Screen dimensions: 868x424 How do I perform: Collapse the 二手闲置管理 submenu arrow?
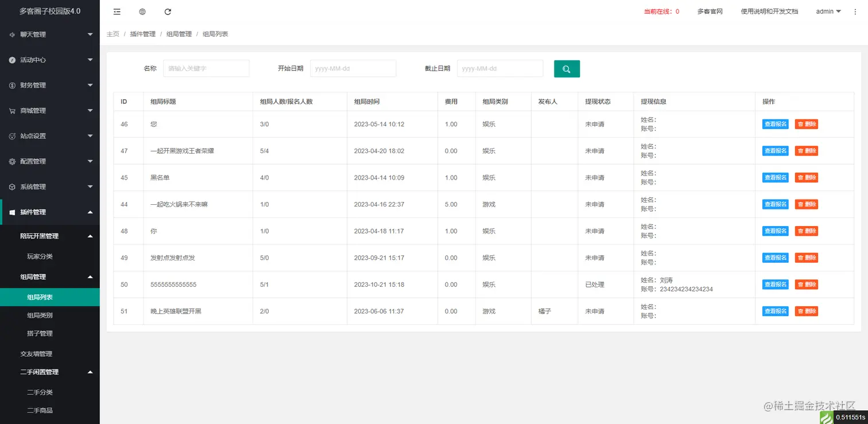point(90,372)
